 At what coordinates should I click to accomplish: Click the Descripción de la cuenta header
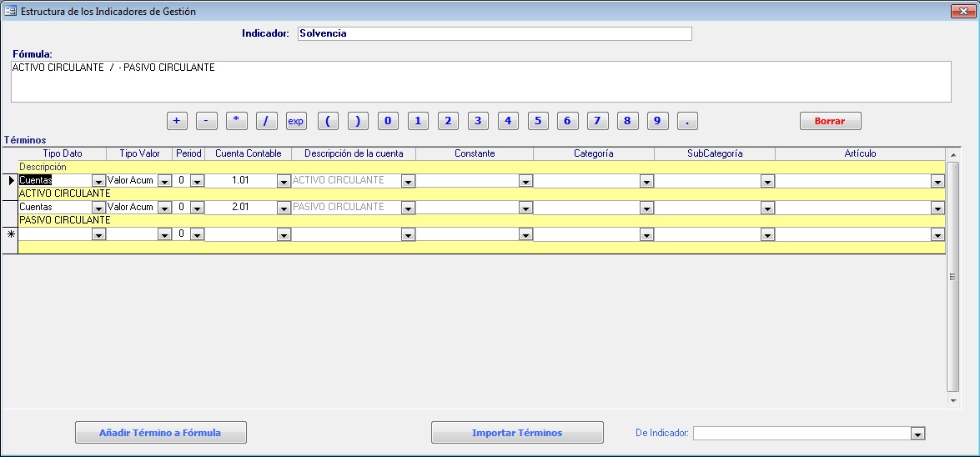coord(354,153)
